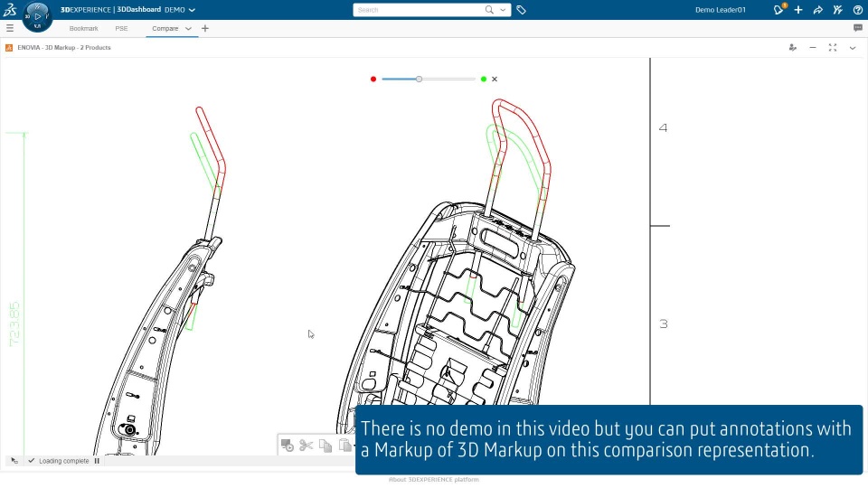Click the green comparison dot
Image resolution: width=868 pixels, height=488 pixels.
click(x=484, y=80)
